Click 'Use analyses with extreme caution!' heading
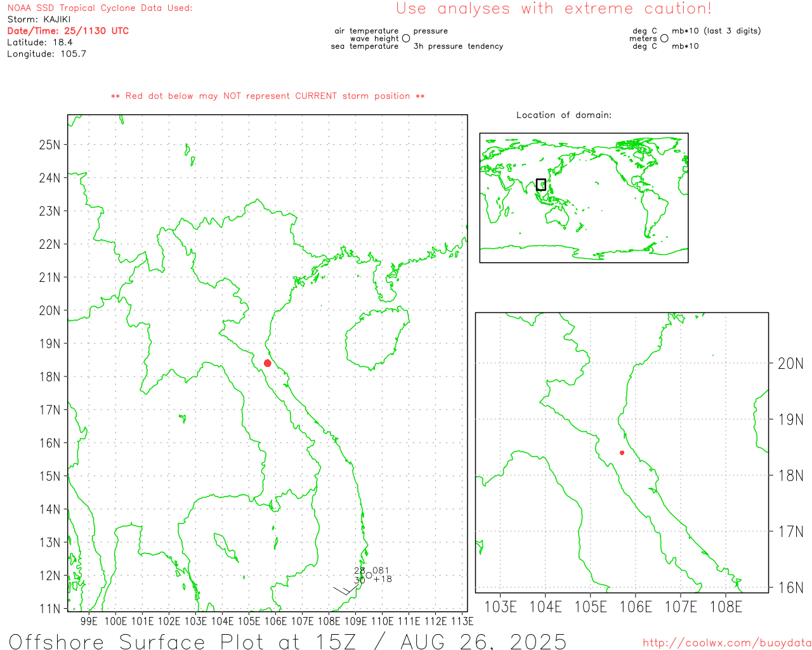 (554, 8)
